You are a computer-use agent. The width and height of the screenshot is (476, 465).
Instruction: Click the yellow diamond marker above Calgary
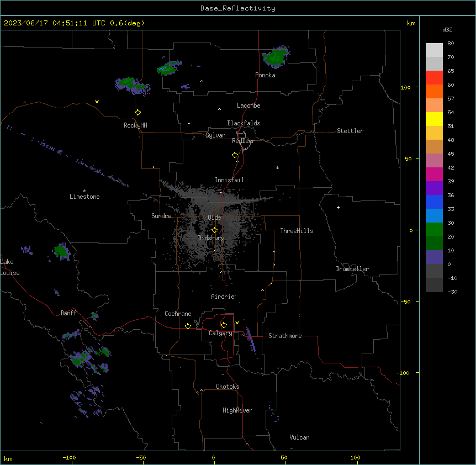(224, 325)
